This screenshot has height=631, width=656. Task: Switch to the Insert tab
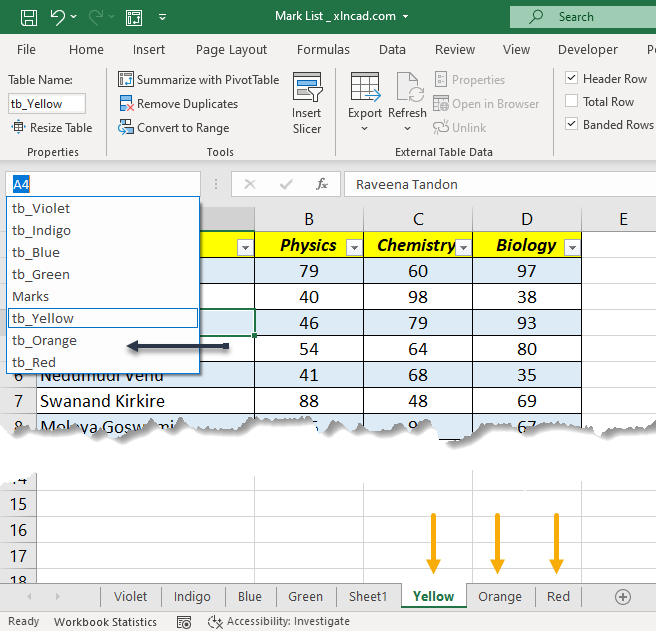pos(149,49)
